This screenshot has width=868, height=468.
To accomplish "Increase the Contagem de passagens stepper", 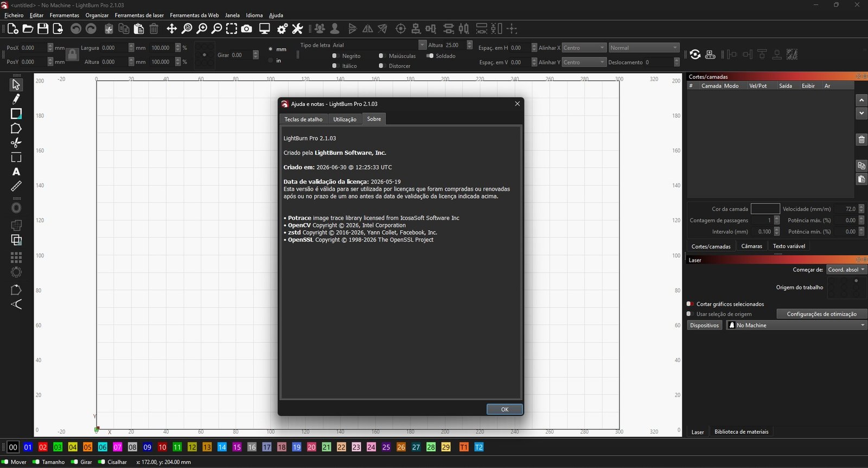I will tap(777, 218).
